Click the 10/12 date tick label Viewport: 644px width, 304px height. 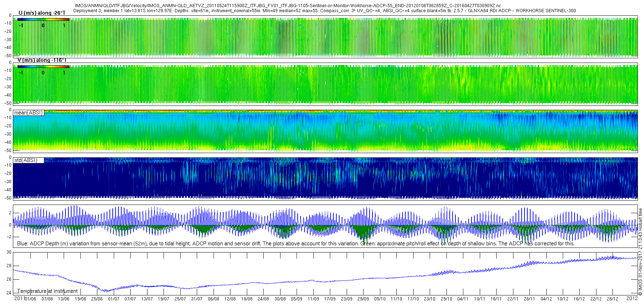pos(563,299)
